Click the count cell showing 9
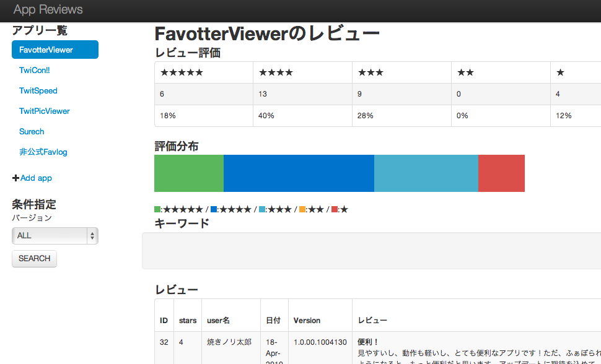This screenshot has width=601, height=364. [x=401, y=94]
